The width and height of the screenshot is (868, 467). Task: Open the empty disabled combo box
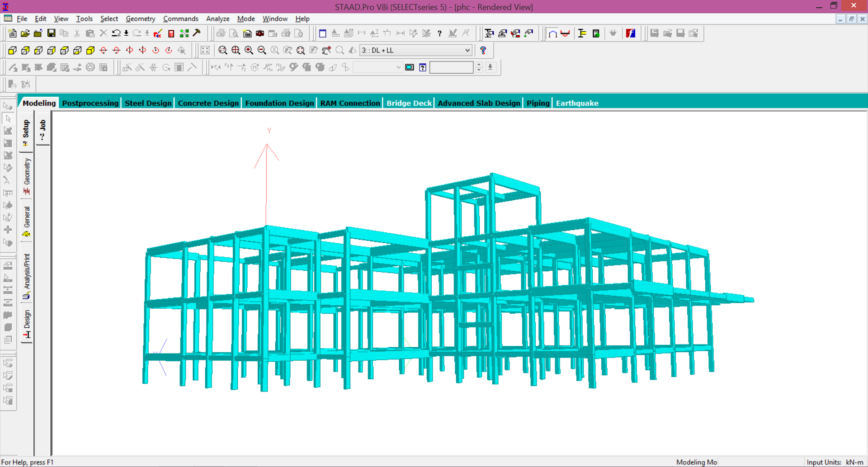coord(377,67)
